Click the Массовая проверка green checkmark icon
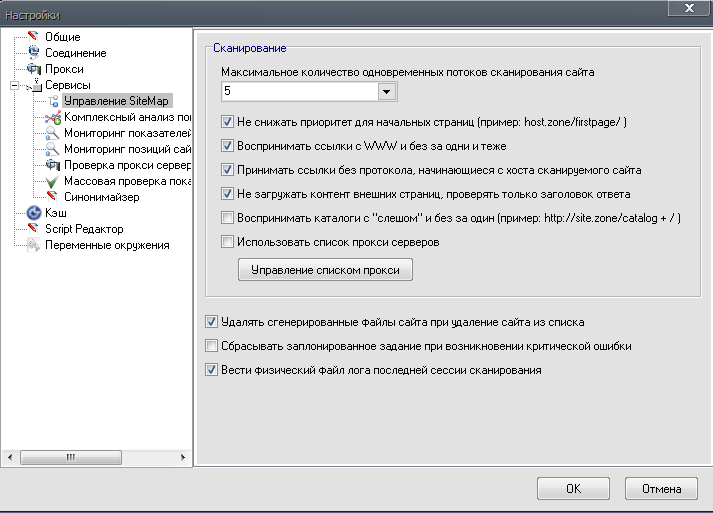 tap(53, 181)
